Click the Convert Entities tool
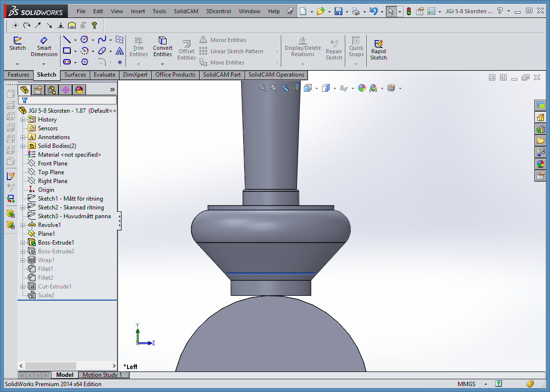This screenshot has width=550, height=392. (162, 47)
